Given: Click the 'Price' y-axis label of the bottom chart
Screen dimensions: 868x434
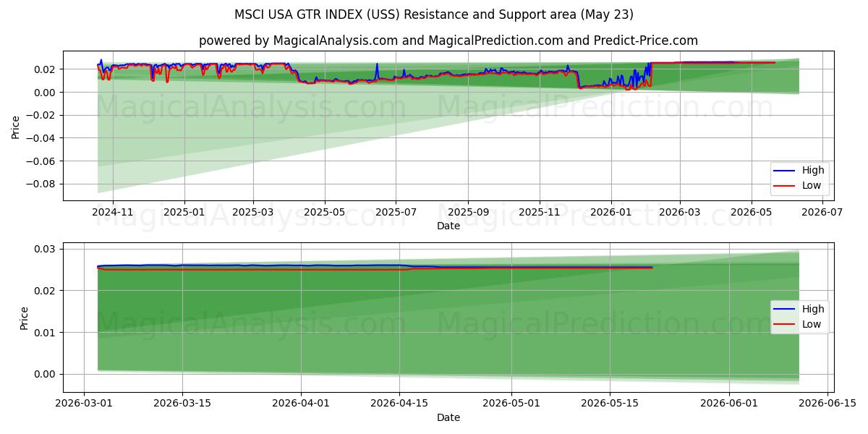Looking at the screenshot, I should coord(25,318).
